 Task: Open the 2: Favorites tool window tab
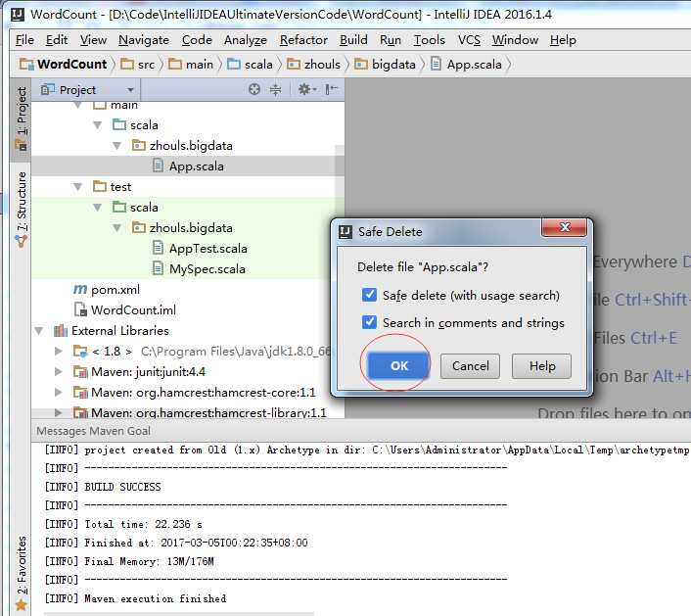22,573
